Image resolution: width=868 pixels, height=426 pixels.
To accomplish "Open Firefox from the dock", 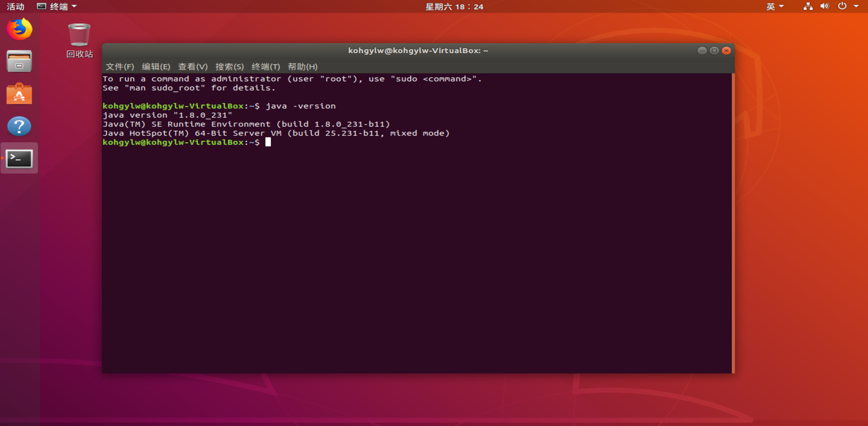I will [19, 29].
